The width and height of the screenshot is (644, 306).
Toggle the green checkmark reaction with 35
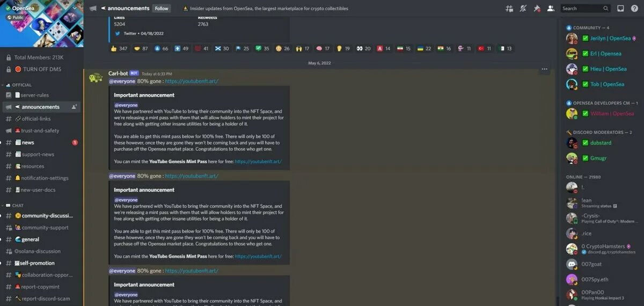point(262,48)
